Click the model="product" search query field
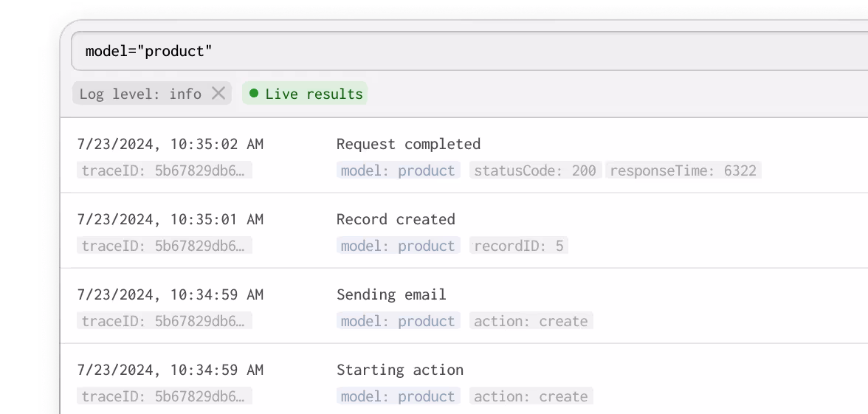Screen dimensions: 868x414 [469, 51]
